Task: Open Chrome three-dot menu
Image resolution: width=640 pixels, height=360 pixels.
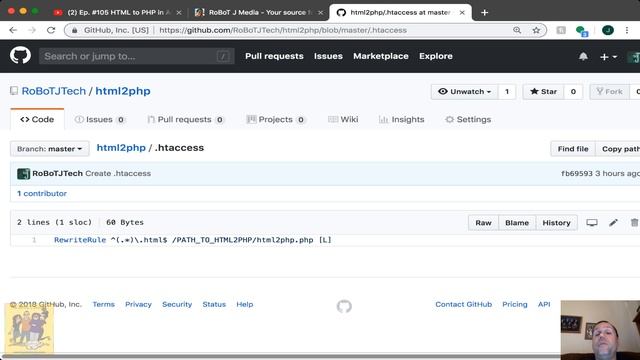Action: 627,30
